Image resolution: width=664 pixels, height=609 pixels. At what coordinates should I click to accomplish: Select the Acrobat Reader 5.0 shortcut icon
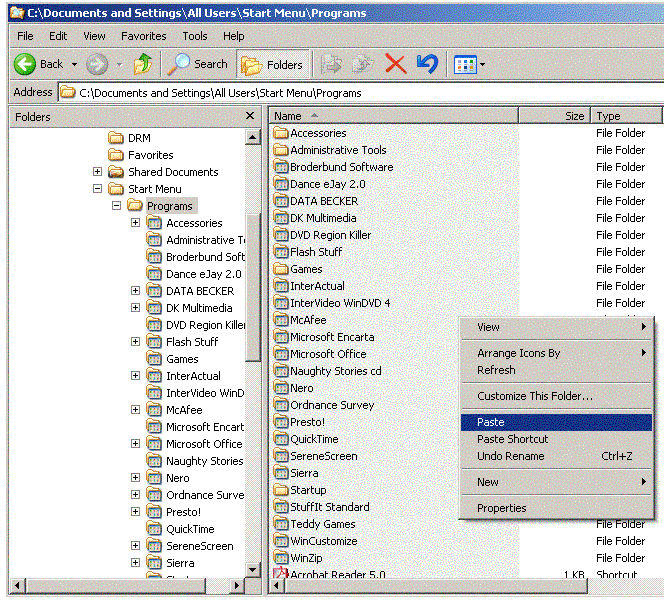click(x=281, y=575)
